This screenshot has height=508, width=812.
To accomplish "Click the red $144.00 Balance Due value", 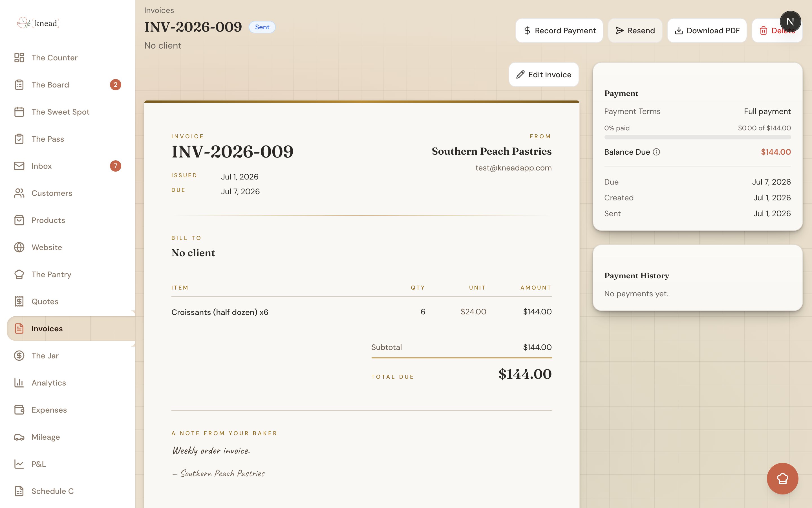I will tap(776, 152).
